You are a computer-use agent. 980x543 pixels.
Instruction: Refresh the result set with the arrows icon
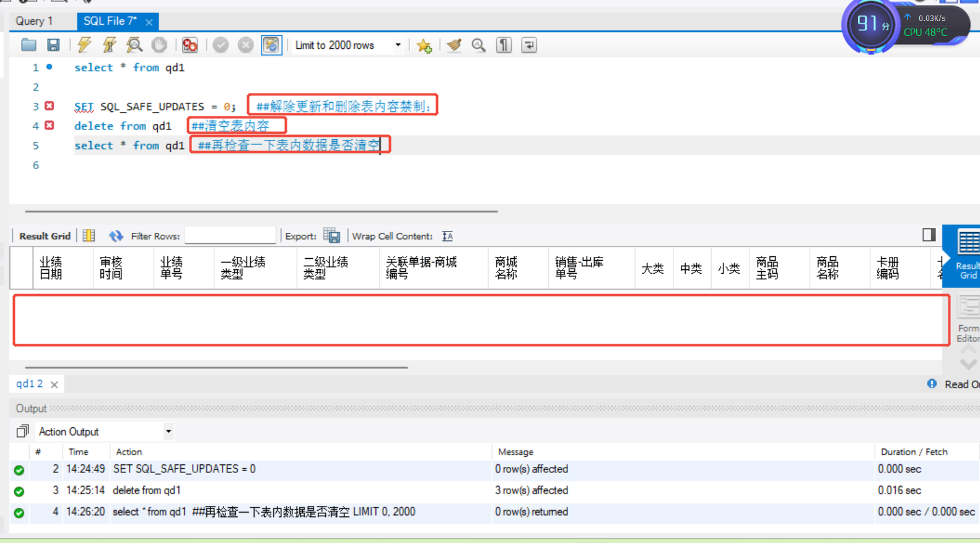[x=116, y=236]
